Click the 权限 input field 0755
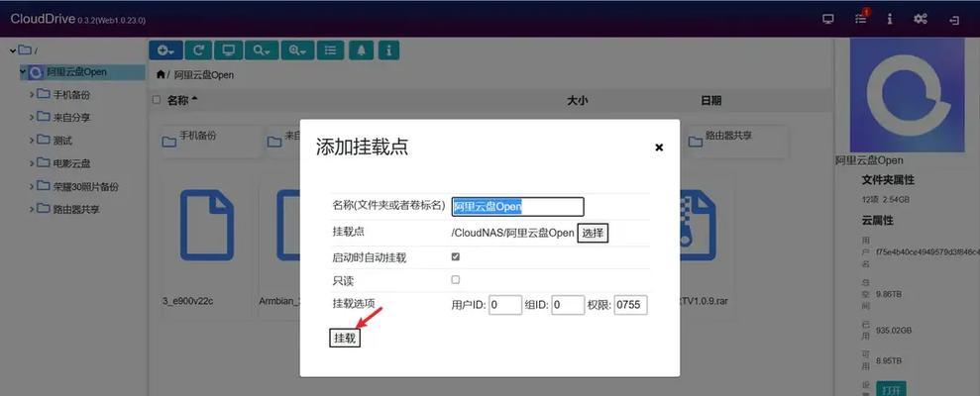This screenshot has height=396, width=980. pyautogui.click(x=630, y=306)
